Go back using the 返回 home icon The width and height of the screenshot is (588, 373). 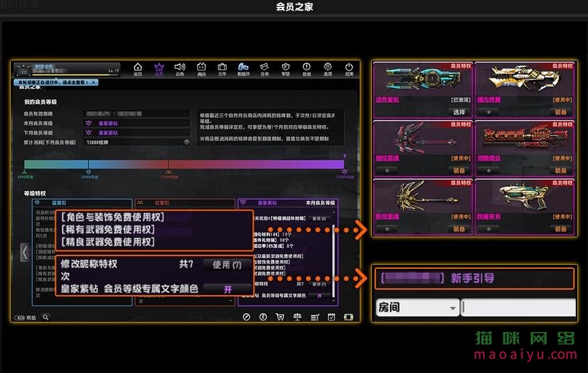click(x=138, y=69)
